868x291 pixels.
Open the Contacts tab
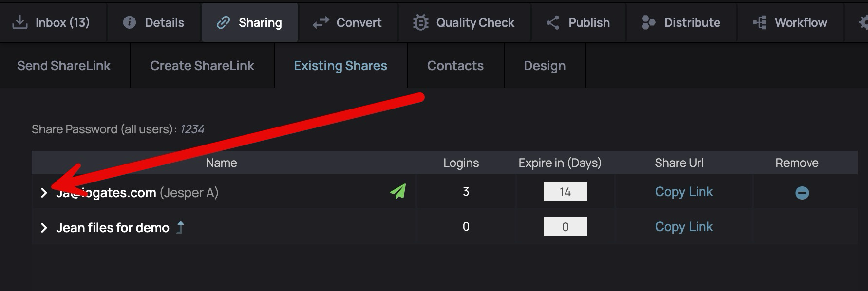pos(455,66)
